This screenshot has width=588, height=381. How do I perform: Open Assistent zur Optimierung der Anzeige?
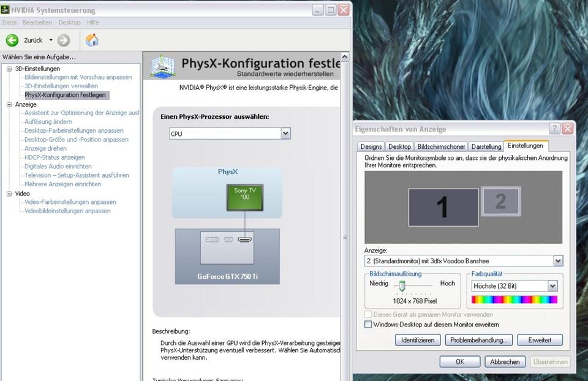pos(81,113)
